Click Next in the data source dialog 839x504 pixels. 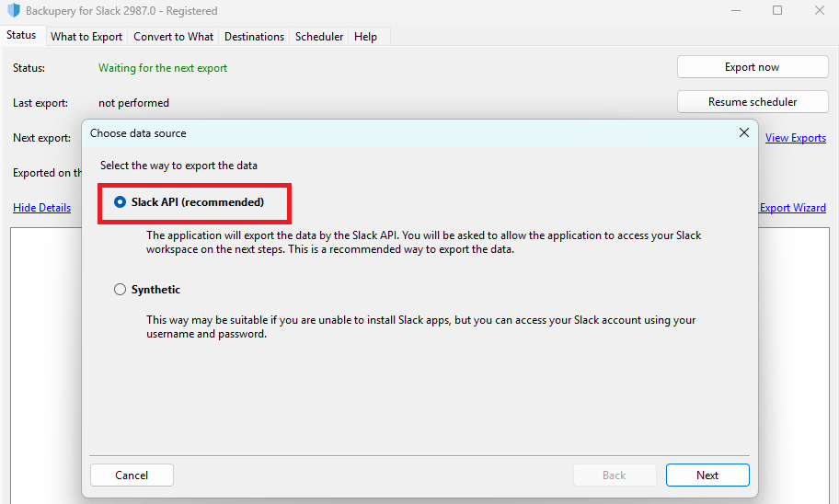[x=707, y=475]
